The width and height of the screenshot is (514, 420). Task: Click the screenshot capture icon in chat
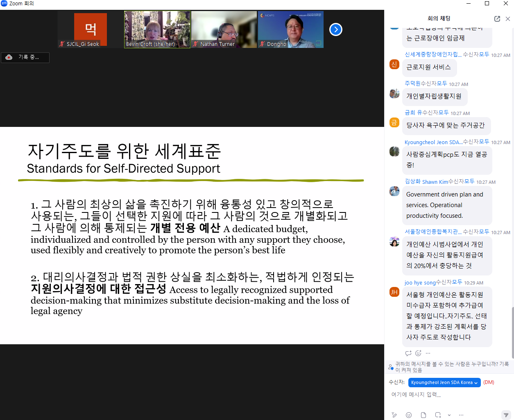point(438,415)
